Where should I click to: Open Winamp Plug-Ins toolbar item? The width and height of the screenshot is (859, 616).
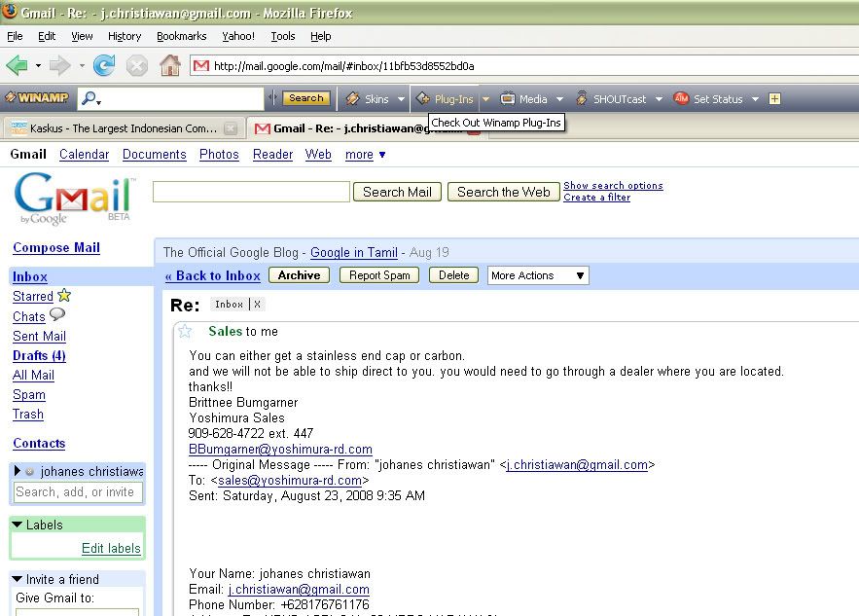click(445, 99)
